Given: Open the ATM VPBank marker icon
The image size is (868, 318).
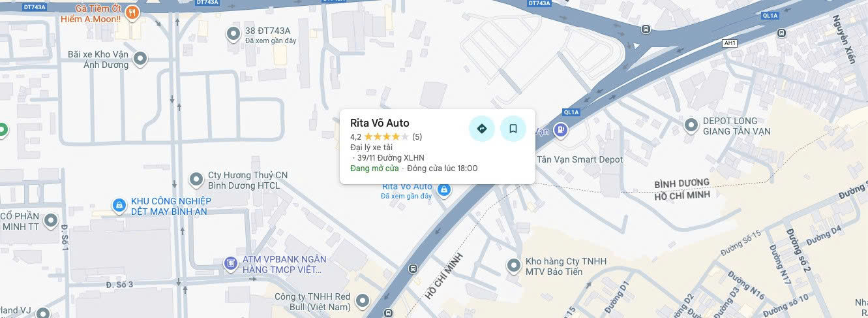Looking at the screenshot, I should click(230, 264).
